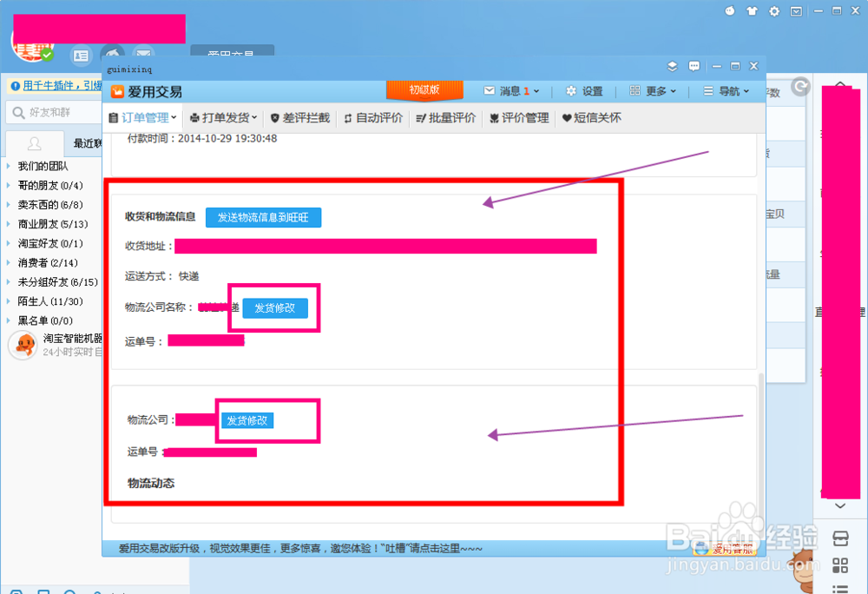Click the orange 初级版 badge
The height and width of the screenshot is (594, 868).
(424, 90)
